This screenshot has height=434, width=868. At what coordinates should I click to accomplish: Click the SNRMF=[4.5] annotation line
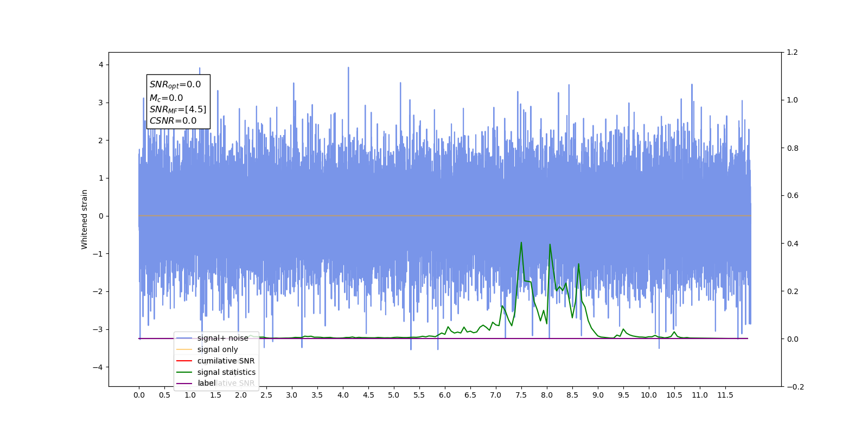click(178, 110)
